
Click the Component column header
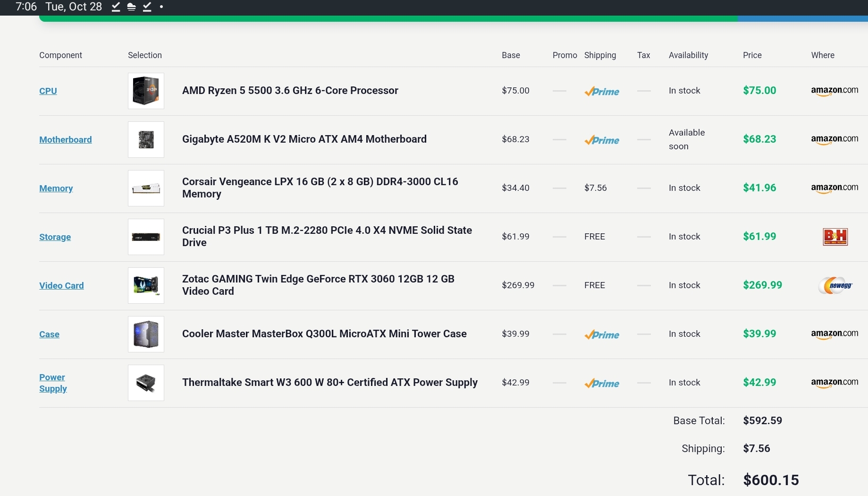[60, 55]
